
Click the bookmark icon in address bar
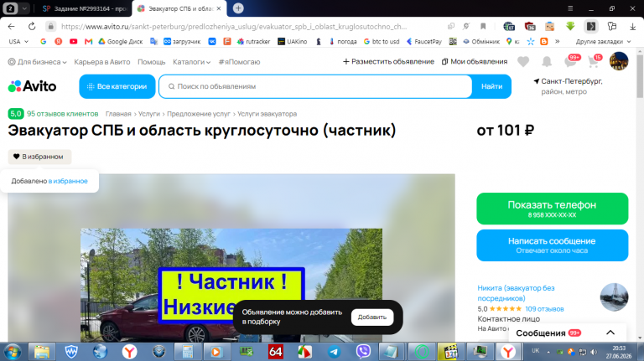483,26
